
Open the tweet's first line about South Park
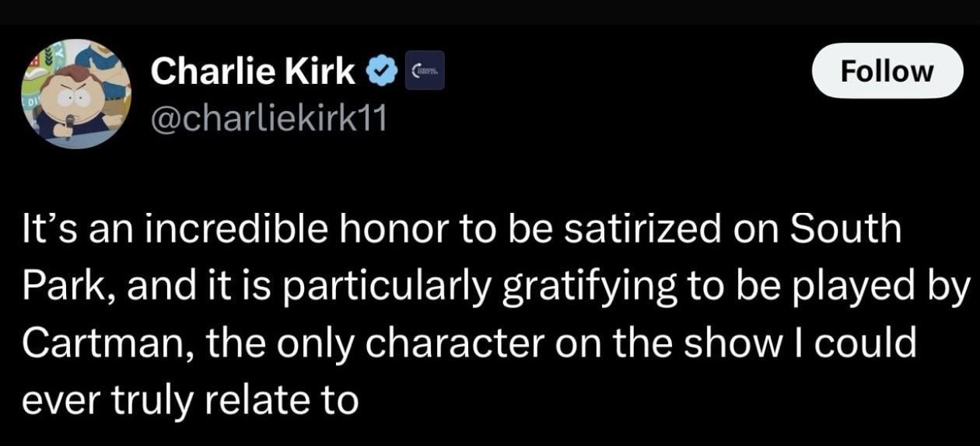460,232
